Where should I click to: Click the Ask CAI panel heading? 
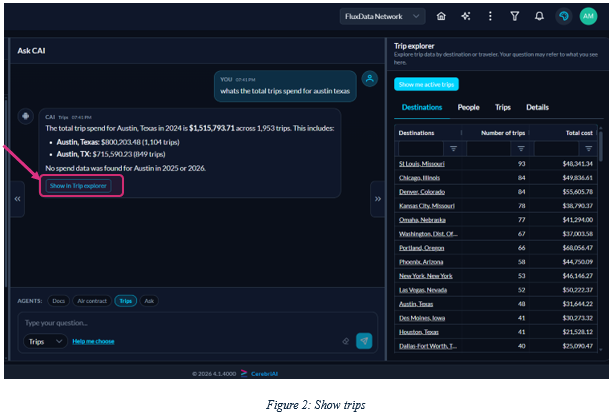click(x=31, y=51)
